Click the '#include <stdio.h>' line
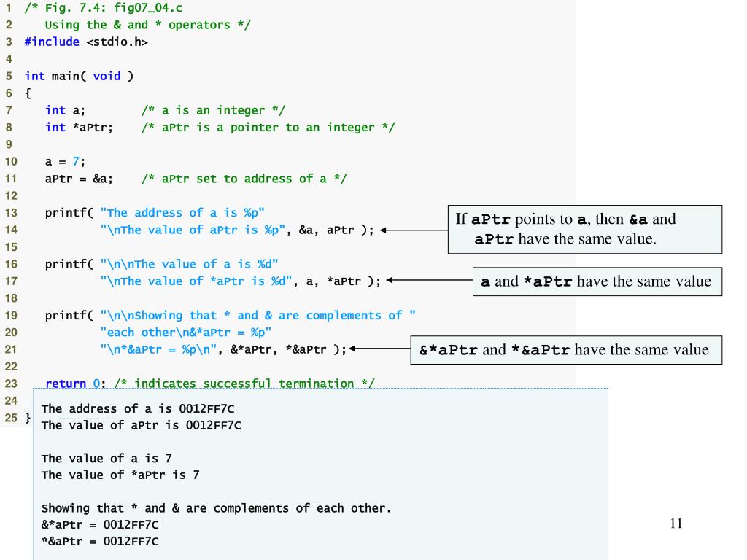This screenshot has height=560, width=747. click(86, 42)
